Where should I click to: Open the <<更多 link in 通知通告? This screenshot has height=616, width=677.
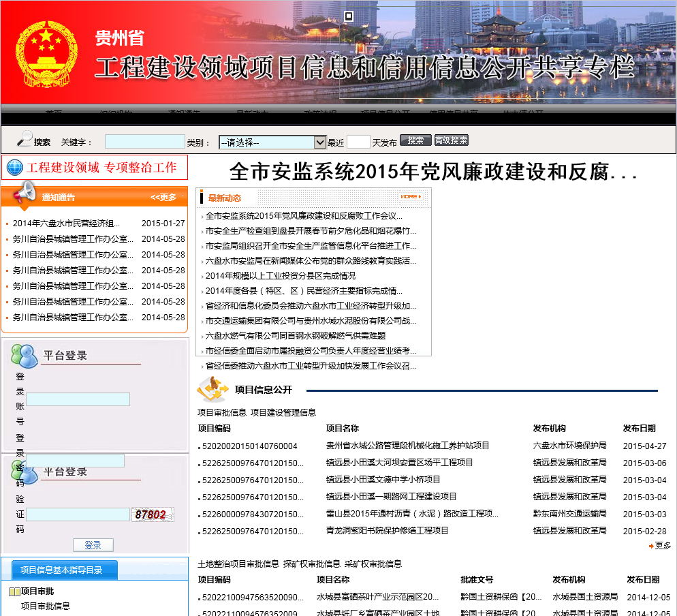pos(163,198)
